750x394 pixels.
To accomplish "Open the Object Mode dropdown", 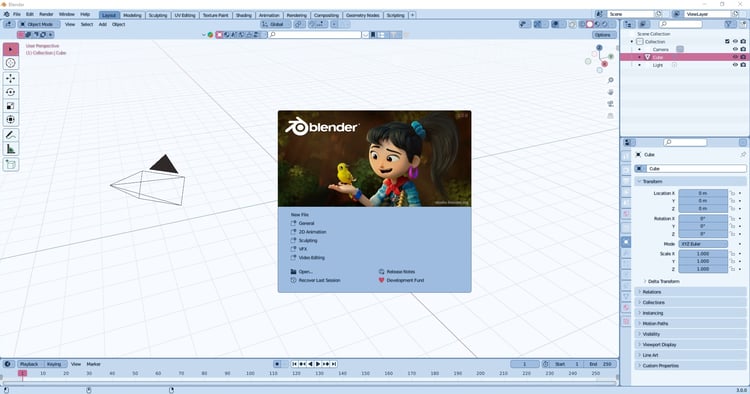I will [39, 24].
